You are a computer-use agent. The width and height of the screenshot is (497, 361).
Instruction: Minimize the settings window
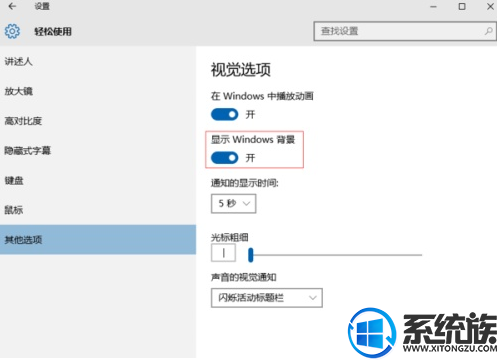[x=433, y=6]
